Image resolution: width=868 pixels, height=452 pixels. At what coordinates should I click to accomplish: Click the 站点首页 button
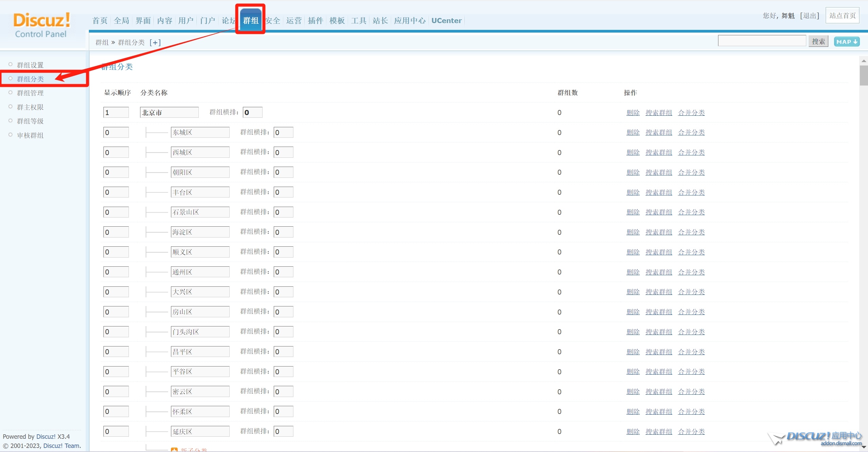[x=842, y=16]
